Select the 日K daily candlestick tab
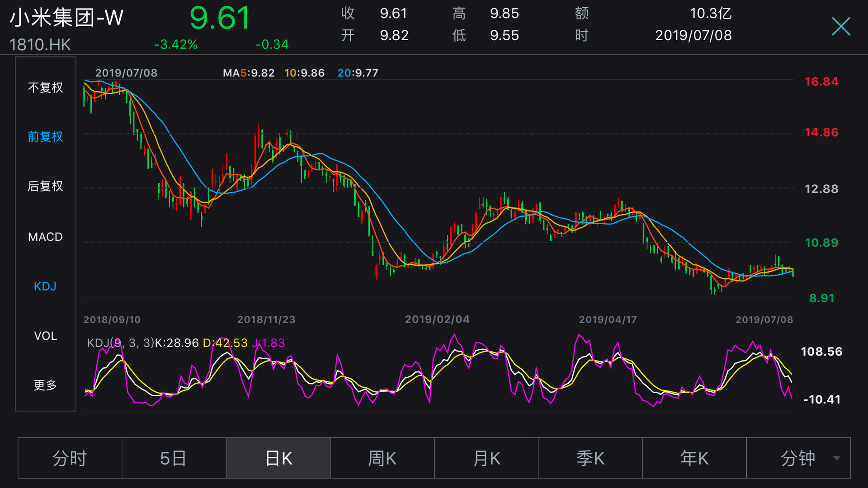Viewport: 868px width, 488px height. (278, 458)
